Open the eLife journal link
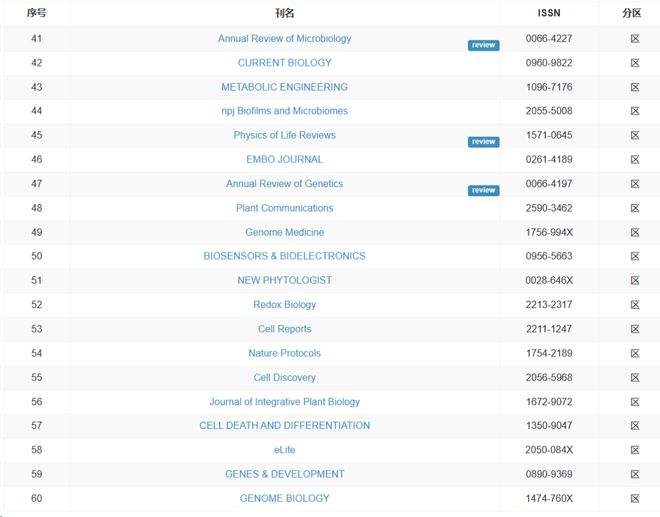This screenshot has height=517, width=660. [284, 450]
